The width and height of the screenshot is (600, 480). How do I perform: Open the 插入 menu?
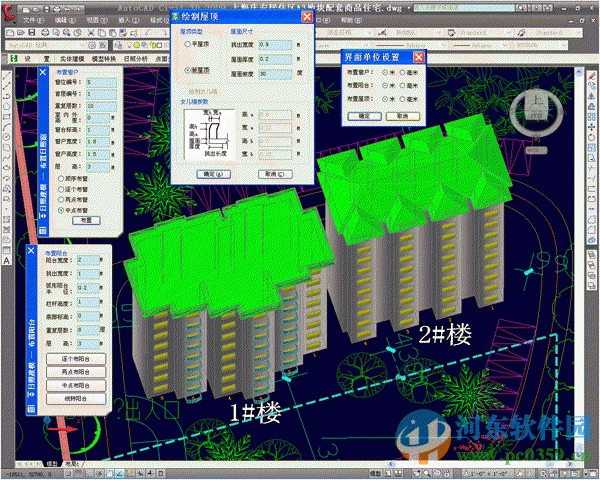129,20
